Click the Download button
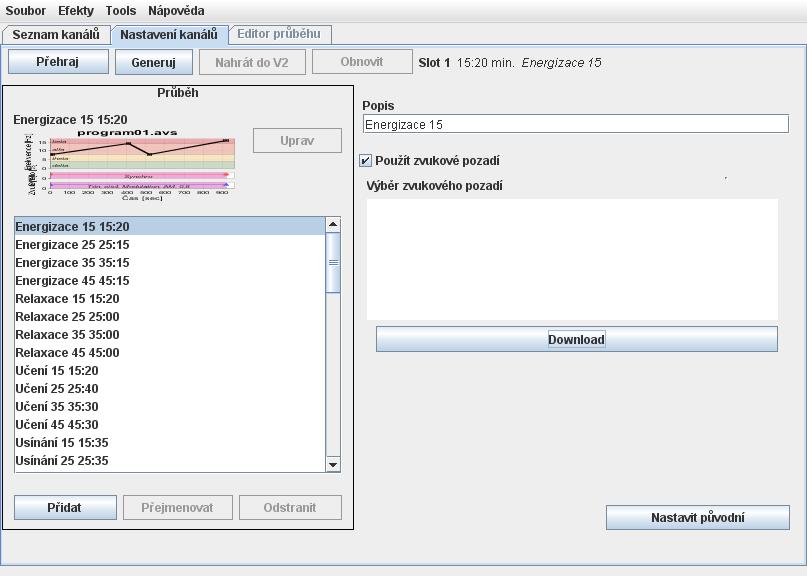 point(576,339)
